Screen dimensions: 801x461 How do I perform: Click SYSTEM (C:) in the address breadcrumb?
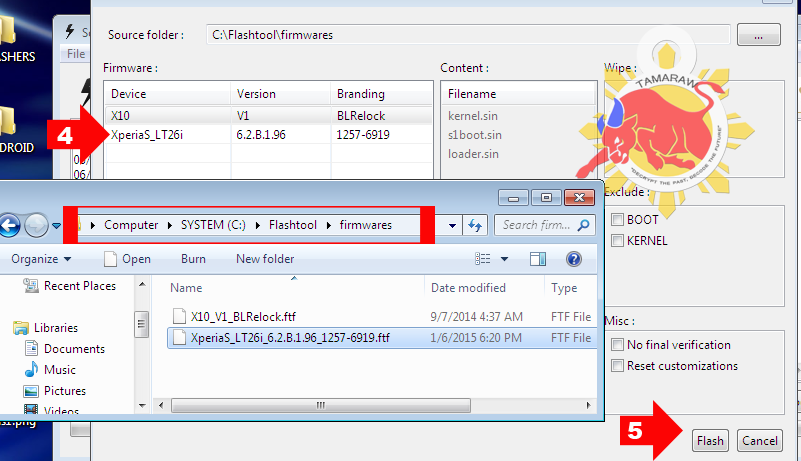213,225
